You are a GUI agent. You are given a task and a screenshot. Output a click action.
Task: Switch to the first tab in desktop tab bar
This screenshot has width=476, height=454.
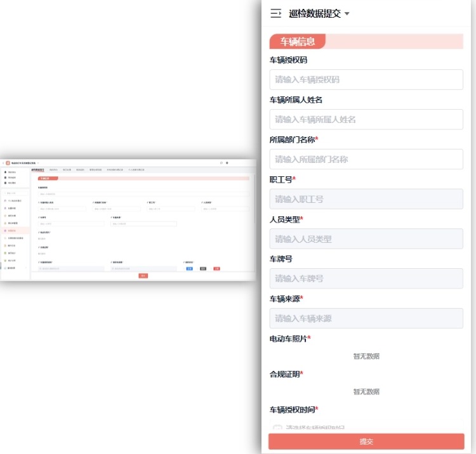pos(37,170)
